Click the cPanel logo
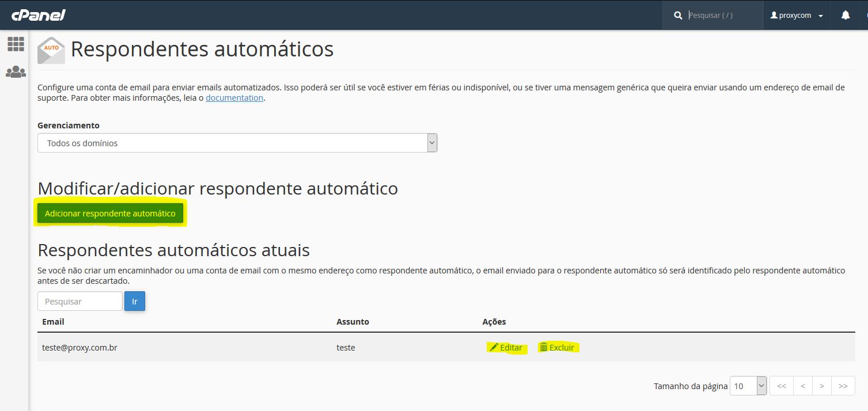Viewport: 868px width, 411px height. point(38,15)
